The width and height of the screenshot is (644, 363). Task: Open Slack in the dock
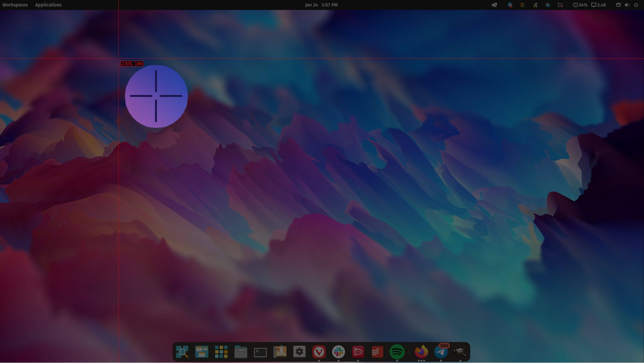338,352
